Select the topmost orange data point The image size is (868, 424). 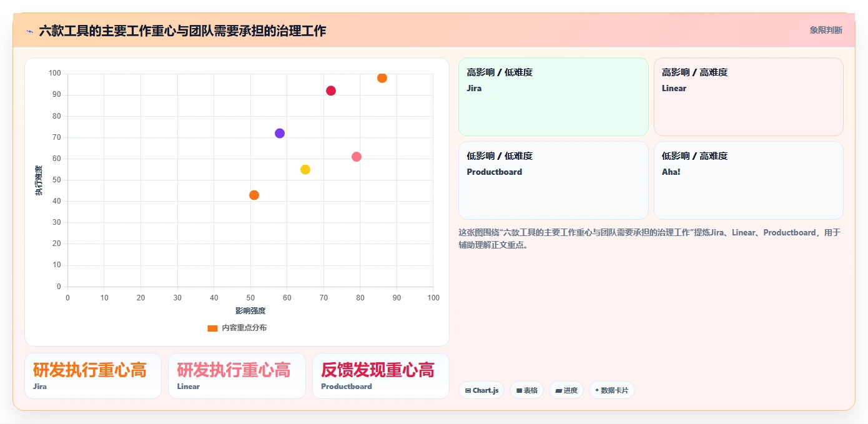pos(382,78)
